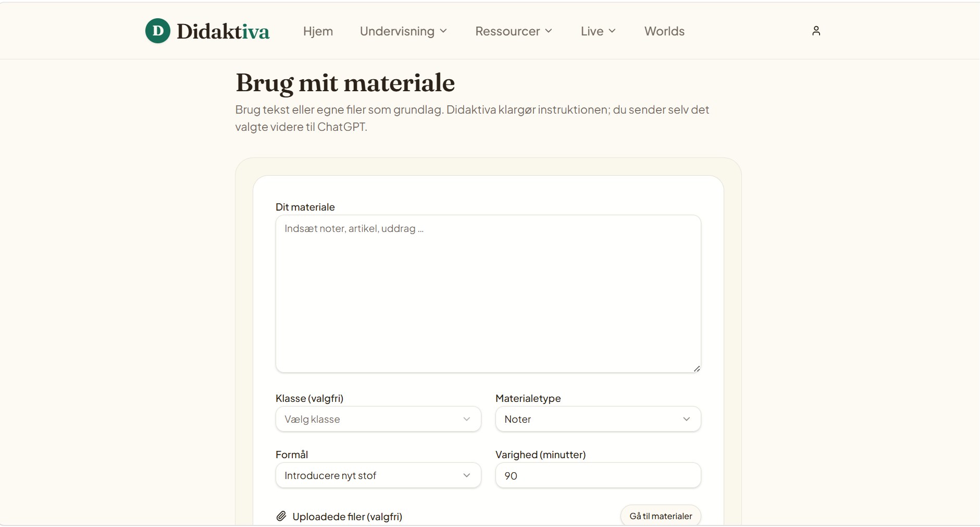Click the Didaktiva green D logo
980x527 pixels.
pos(157,31)
